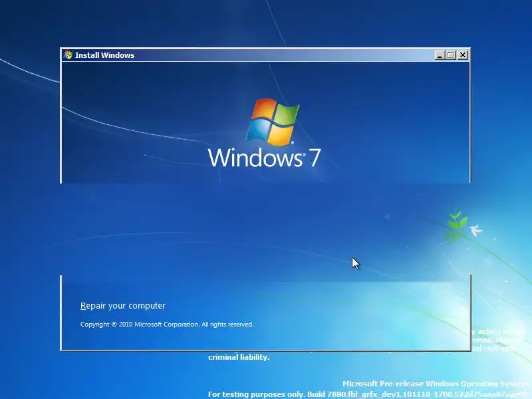This screenshot has height=399, width=532.
Task: Click the Microsoft copyright 2010 text
Action: tap(167, 325)
